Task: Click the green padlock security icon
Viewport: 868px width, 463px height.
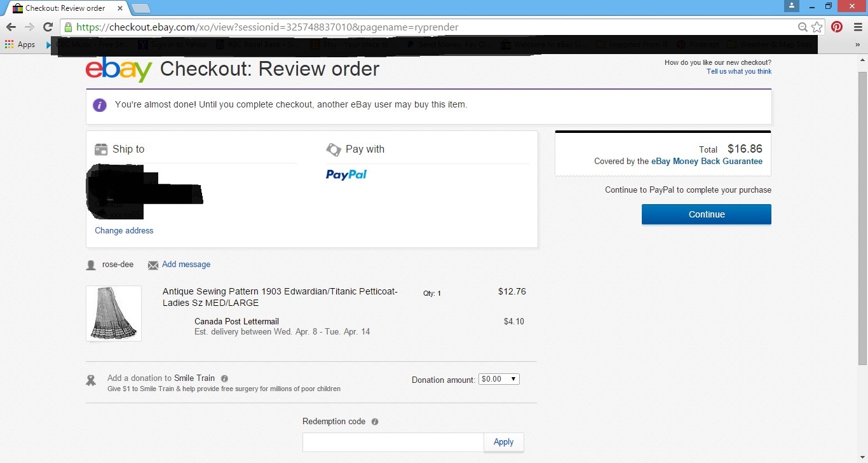Action: click(x=68, y=27)
